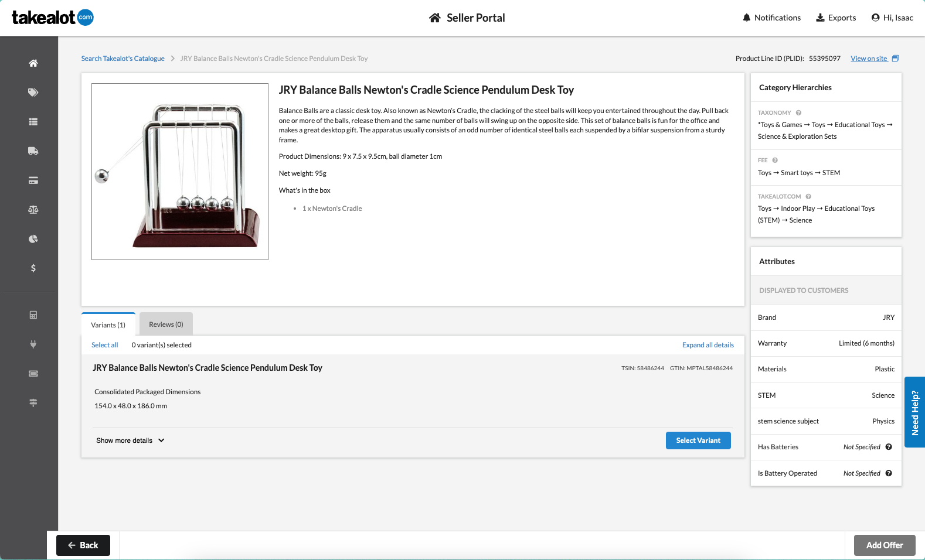Click Select all variants
The image size is (925, 560).
pyautogui.click(x=104, y=345)
